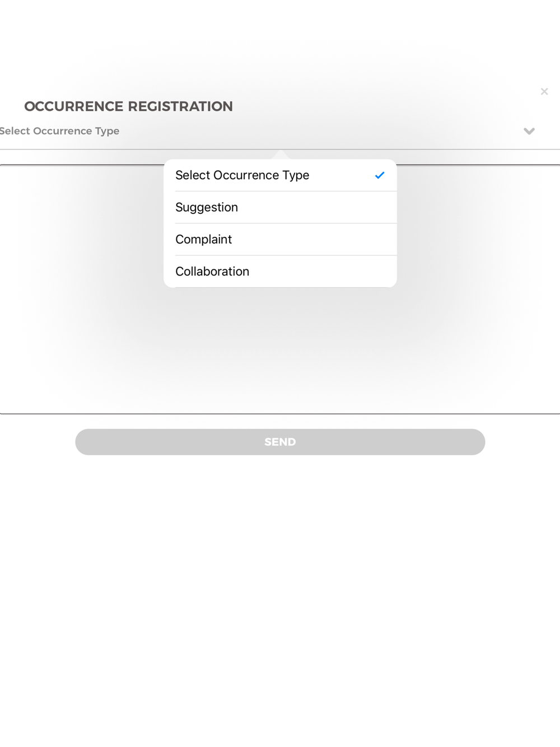Image resolution: width=560 pixels, height=747 pixels.
Task: Open the Select Occurrence Type field
Action: tap(280, 131)
